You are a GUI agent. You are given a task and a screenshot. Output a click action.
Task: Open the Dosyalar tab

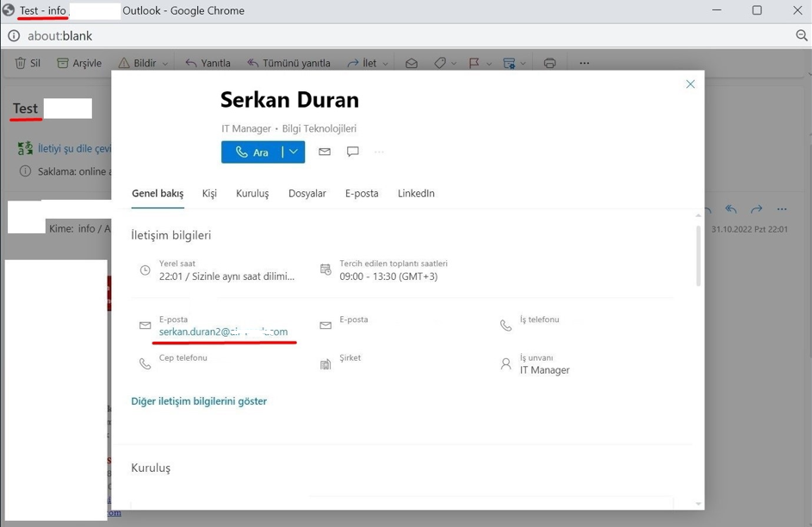[307, 194]
